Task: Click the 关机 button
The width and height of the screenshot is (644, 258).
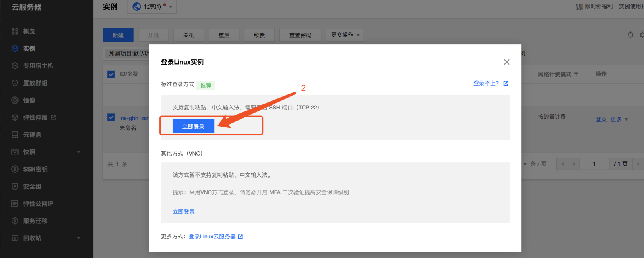Action: tap(189, 35)
